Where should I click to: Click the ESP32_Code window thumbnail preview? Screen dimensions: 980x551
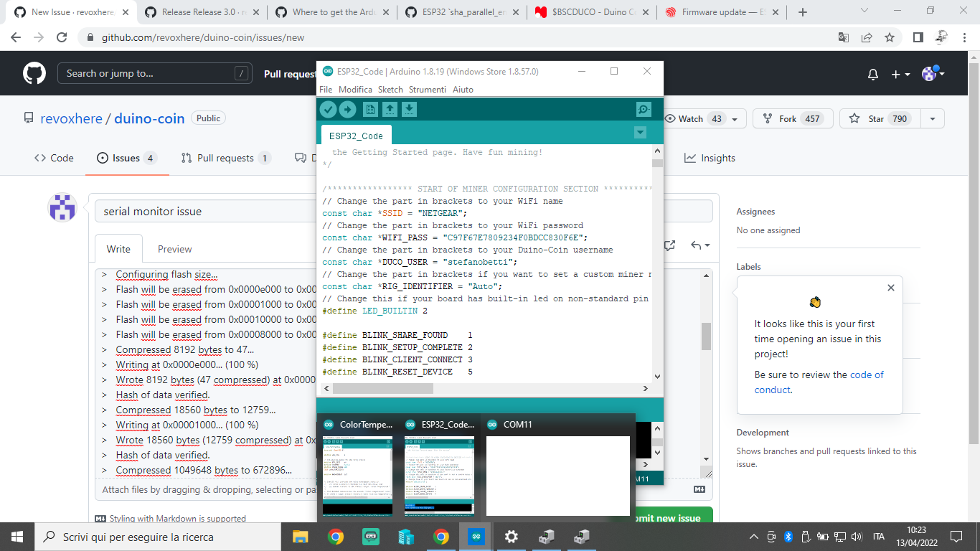click(439, 476)
